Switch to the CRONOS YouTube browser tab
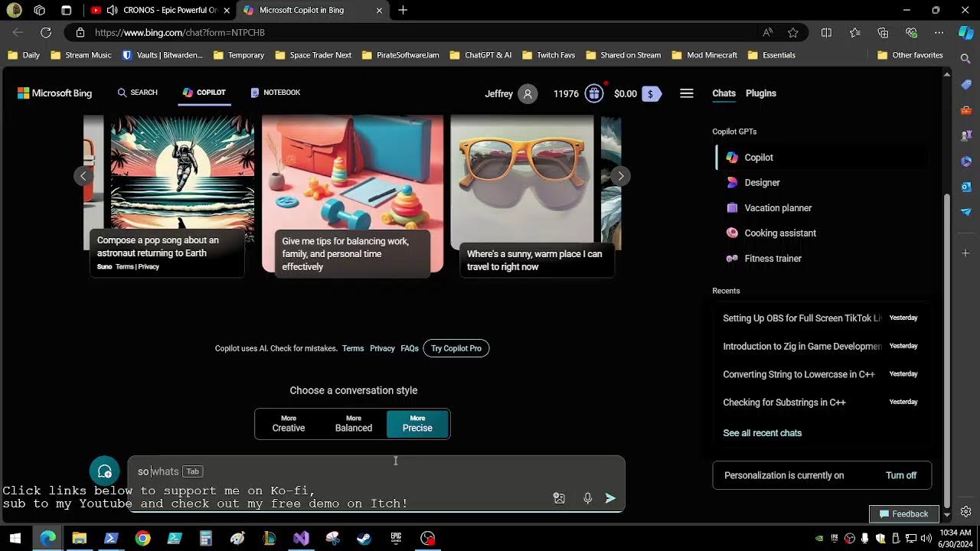 pos(159,10)
